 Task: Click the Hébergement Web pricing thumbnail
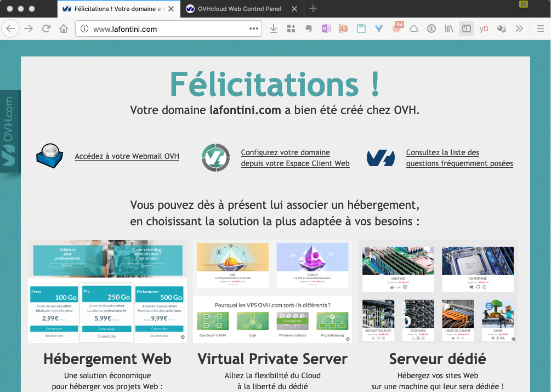pos(107,292)
